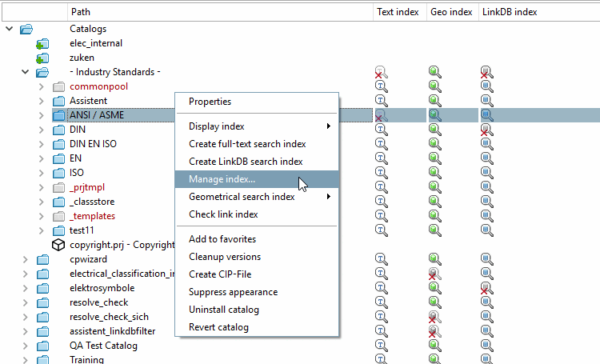Click the Path column header
600x364 pixels.
pos(81,12)
